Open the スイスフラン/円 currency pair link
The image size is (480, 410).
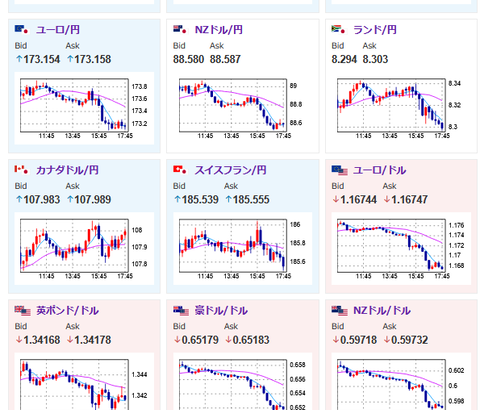(230, 170)
